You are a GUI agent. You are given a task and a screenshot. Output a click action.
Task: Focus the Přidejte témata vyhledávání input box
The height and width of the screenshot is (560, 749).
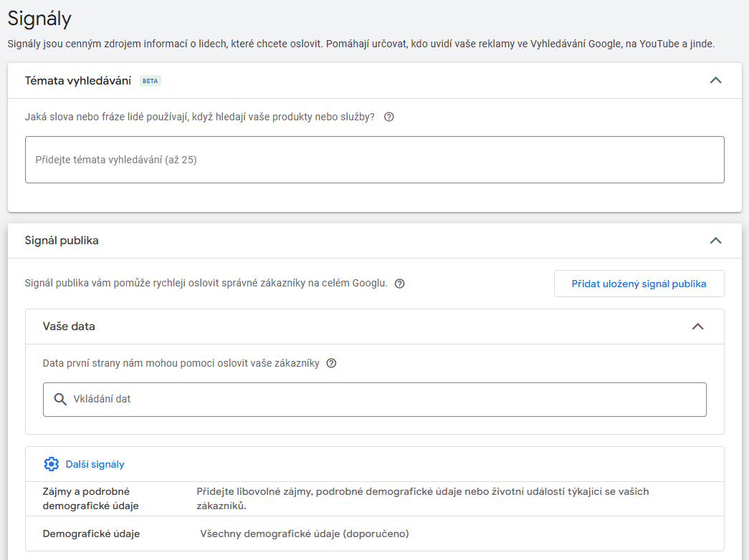(374, 160)
